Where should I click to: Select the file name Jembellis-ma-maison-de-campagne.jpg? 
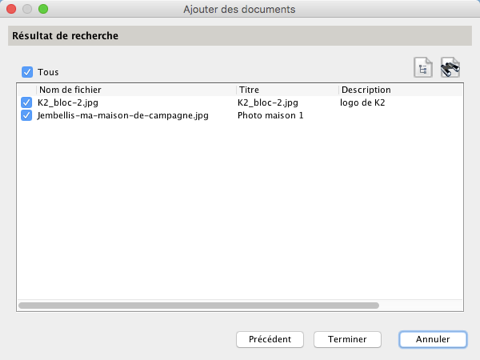[123, 116]
